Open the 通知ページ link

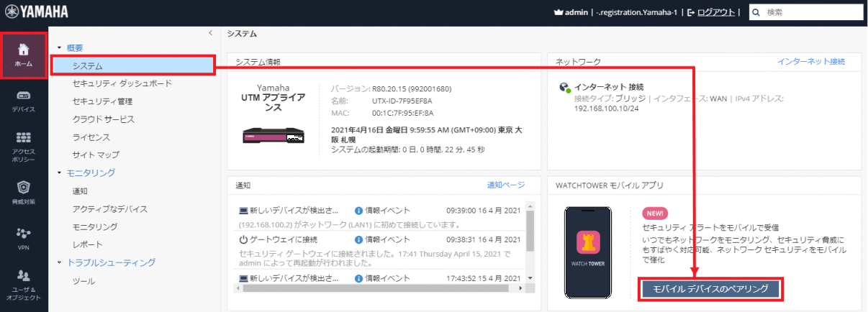point(506,185)
